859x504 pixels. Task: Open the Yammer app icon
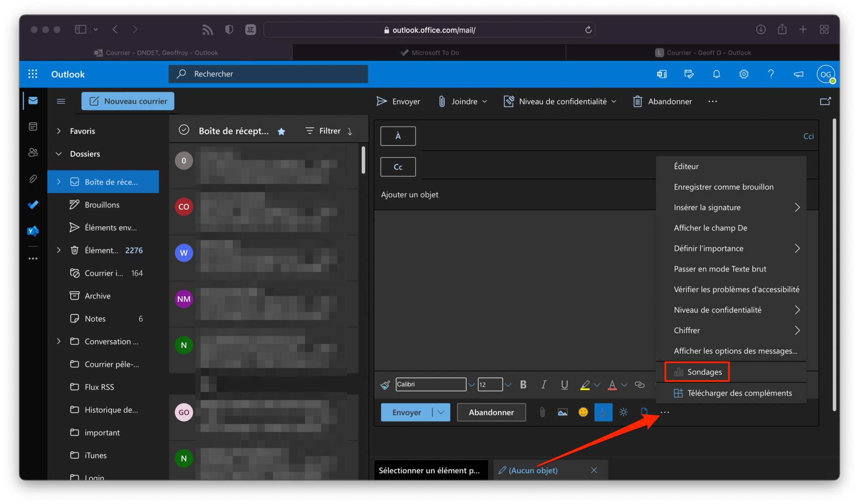pos(33,231)
